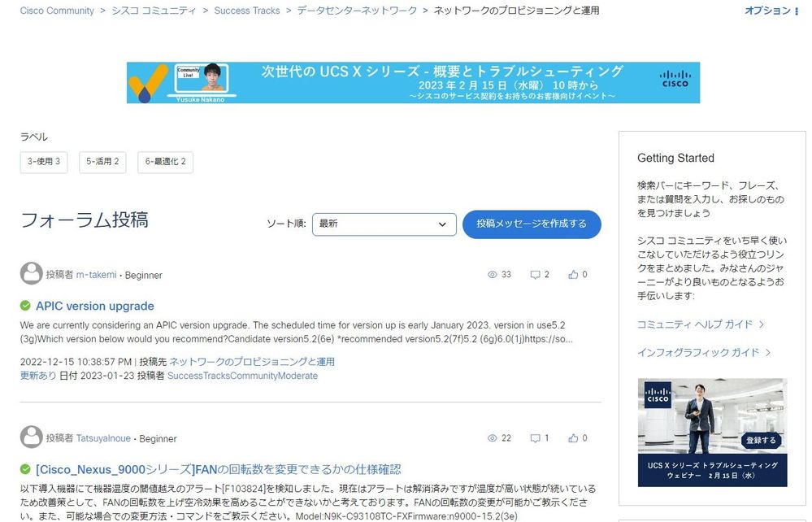Open m-takemi user profile
The width and height of the screenshot is (812, 522).
pos(97,275)
